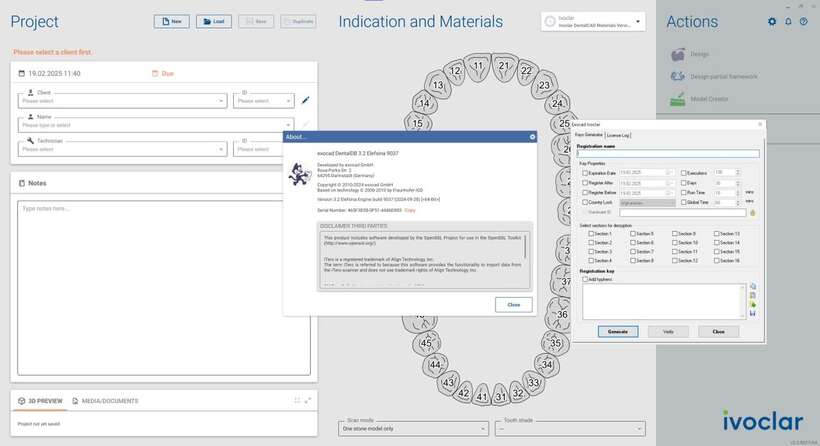Enable the Expiration Date checkbox
820x446 pixels.
pyautogui.click(x=585, y=173)
